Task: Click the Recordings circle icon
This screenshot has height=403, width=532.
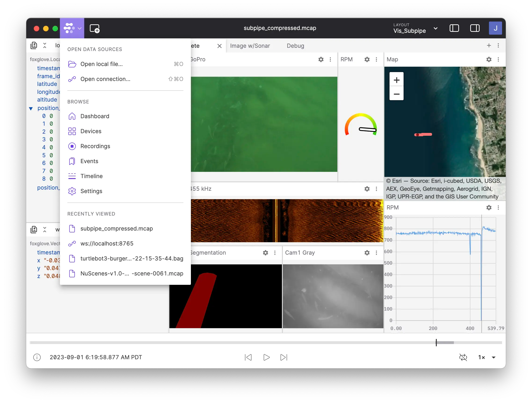Action: click(x=72, y=146)
